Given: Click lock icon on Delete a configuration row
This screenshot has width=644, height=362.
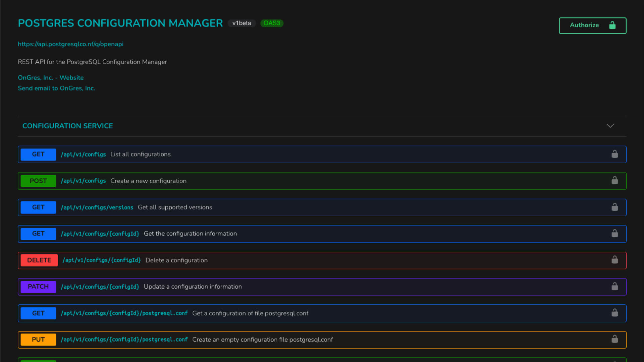Looking at the screenshot, I should (x=614, y=260).
